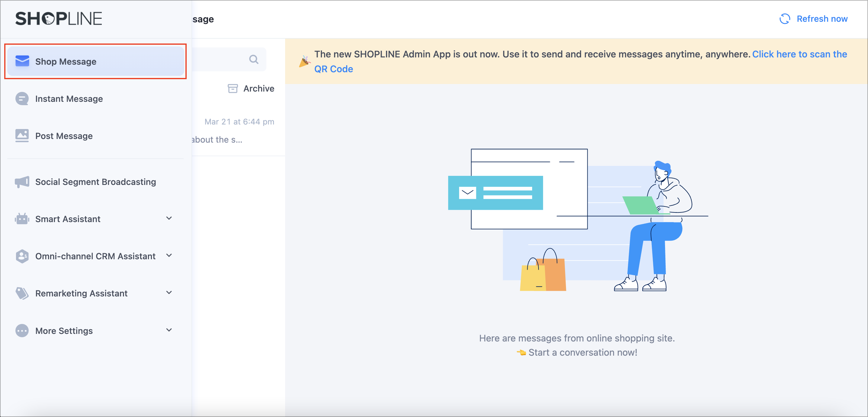
Task: Select the Post Message menu item
Action: (64, 135)
